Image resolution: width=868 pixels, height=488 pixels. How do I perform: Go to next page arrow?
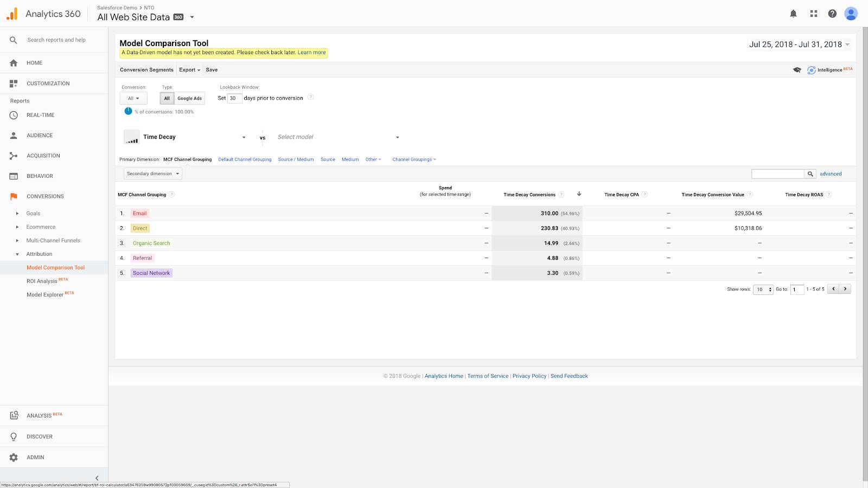tap(845, 289)
